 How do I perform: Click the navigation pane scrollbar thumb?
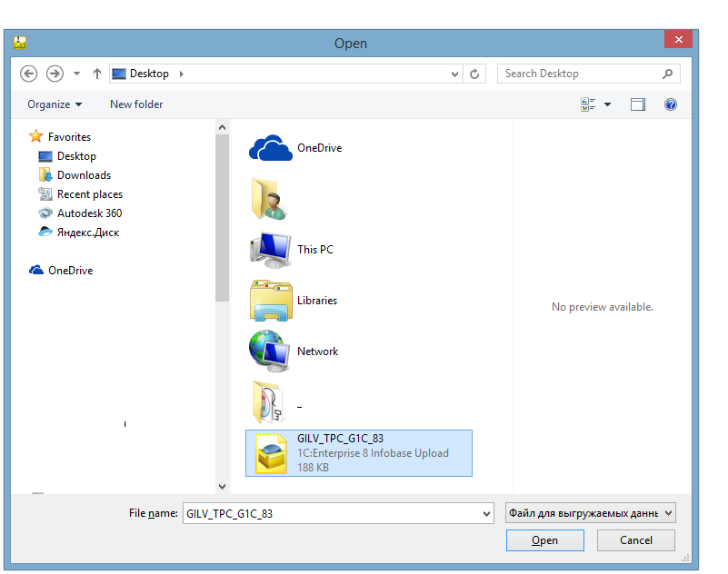tap(222, 218)
